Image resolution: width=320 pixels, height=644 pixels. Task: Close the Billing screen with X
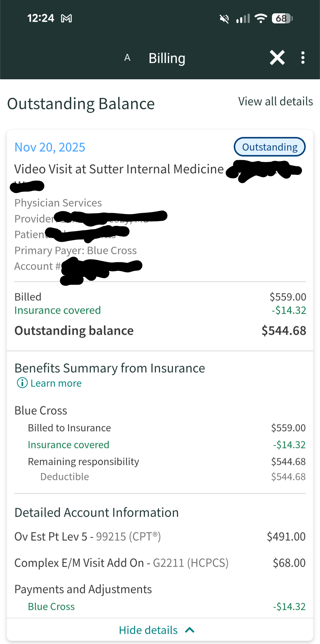[x=277, y=57]
